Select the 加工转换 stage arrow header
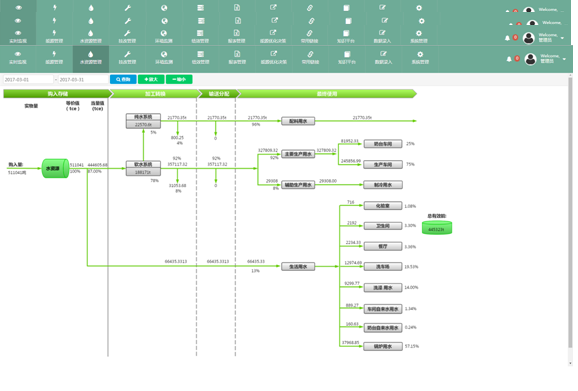The height and width of the screenshot is (391, 578). 155,94
